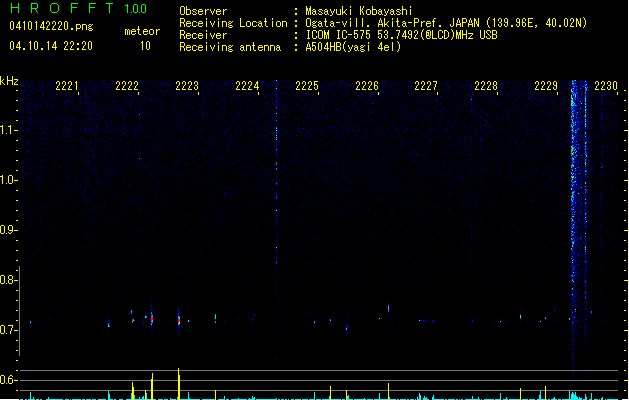Viewport: 629px width, 400px height.
Task: Click the Receiving Location label
Action: [233, 23]
